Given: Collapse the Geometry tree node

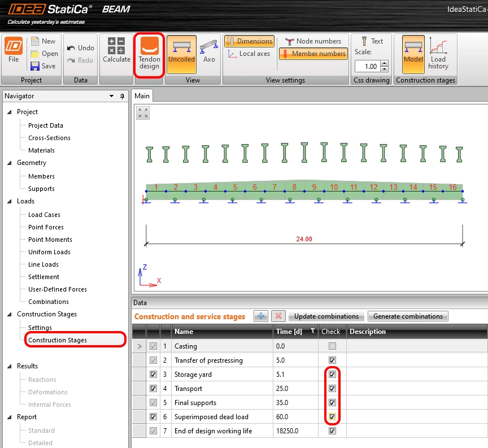Looking at the screenshot, I should click(x=10, y=163).
